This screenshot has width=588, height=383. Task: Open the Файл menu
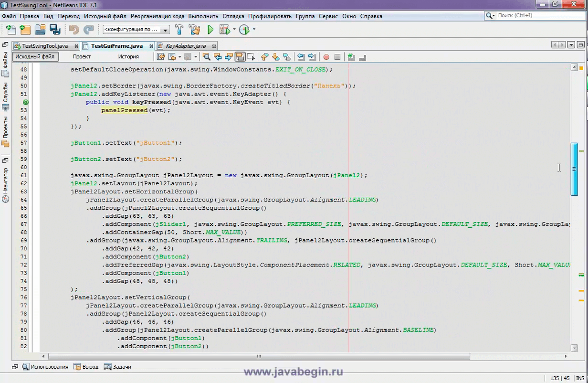point(9,16)
